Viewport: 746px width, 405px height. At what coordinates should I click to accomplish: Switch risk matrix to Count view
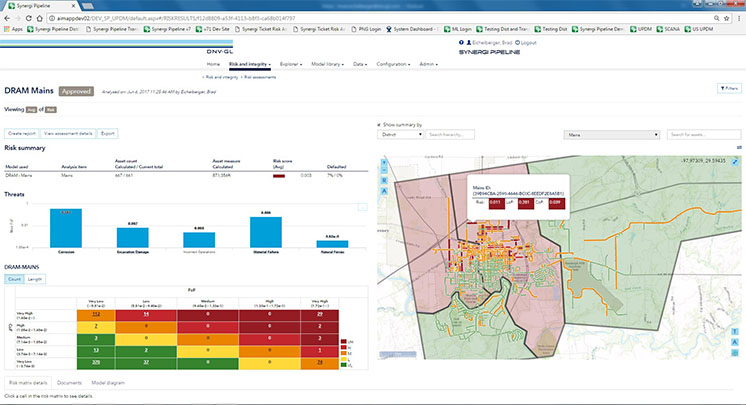(15, 280)
